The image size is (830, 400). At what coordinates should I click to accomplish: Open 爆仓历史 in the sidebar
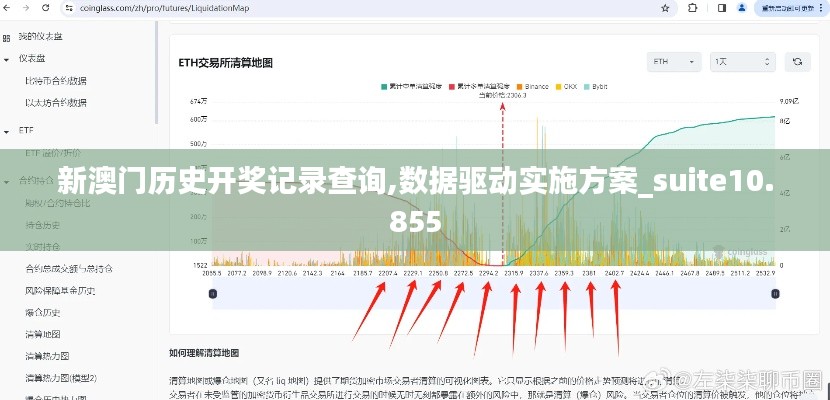pyautogui.click(x=43, y=312)
